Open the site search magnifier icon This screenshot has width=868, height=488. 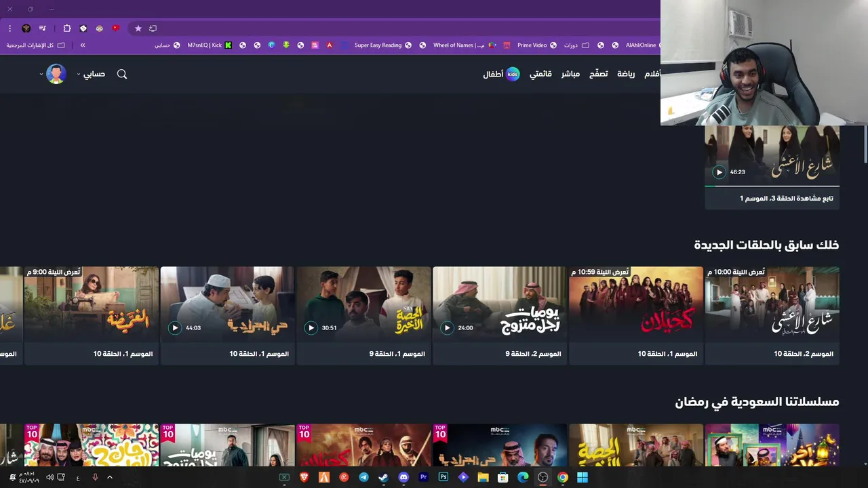coord(122,74)
